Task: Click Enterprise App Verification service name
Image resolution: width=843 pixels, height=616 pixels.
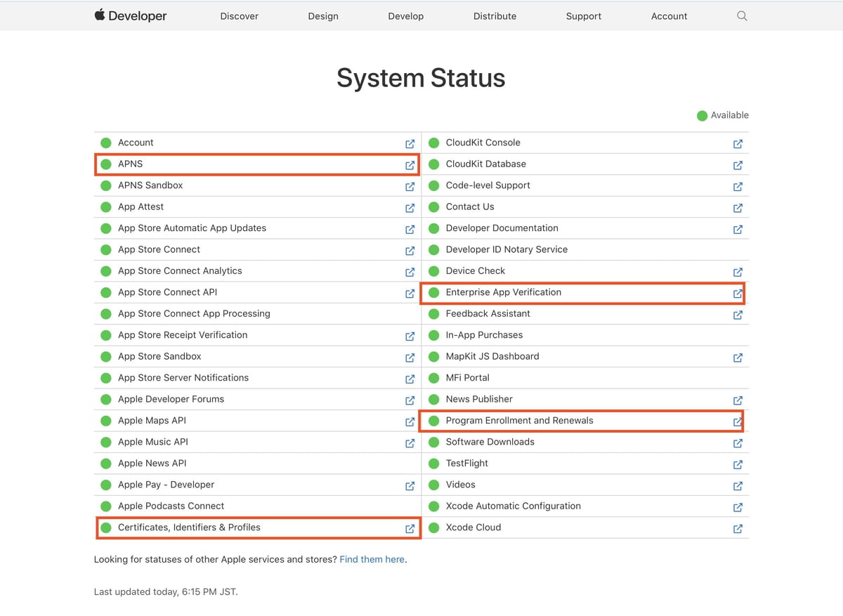Action: coord(504,292)
